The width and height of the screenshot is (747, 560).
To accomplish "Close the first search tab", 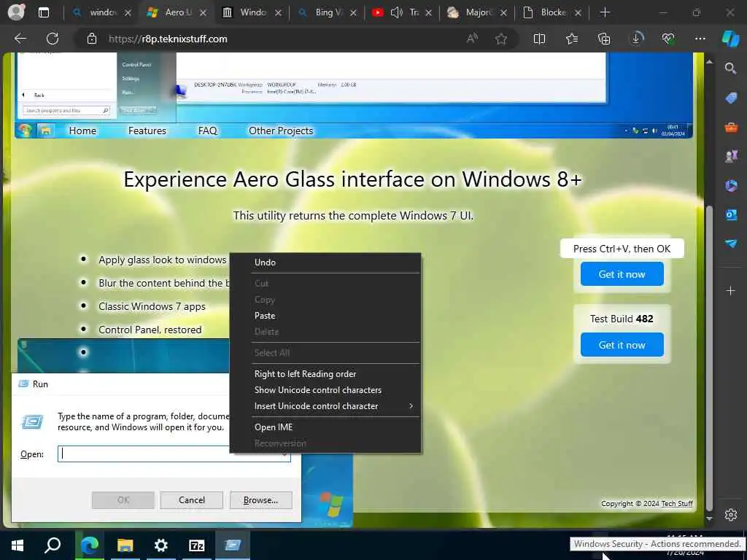I will [x=128, y=13].
